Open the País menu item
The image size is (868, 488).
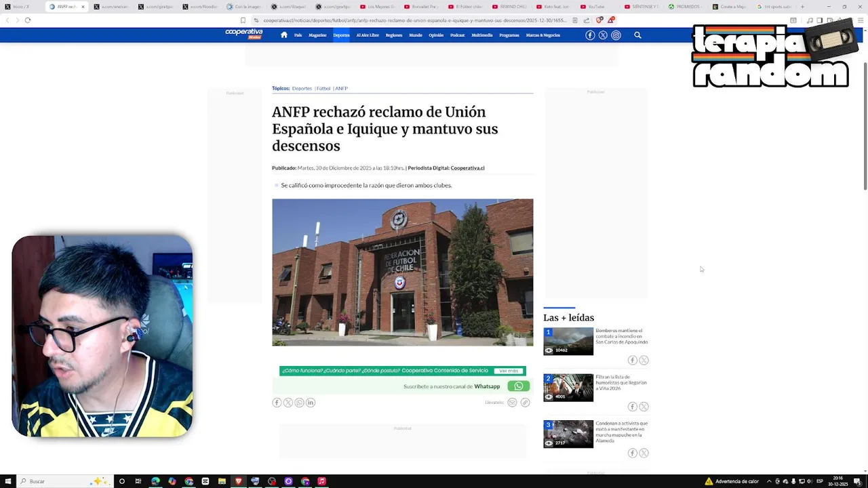298,35
